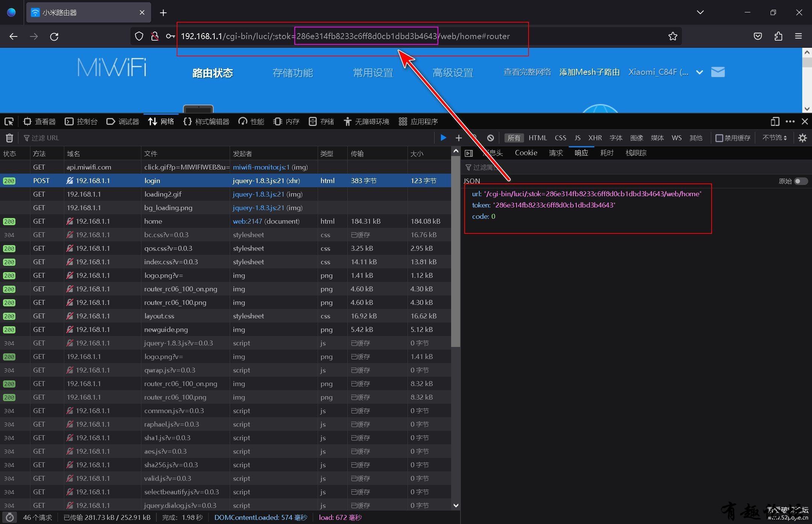Click the 过滤 URL filter field

coord(226,138)
